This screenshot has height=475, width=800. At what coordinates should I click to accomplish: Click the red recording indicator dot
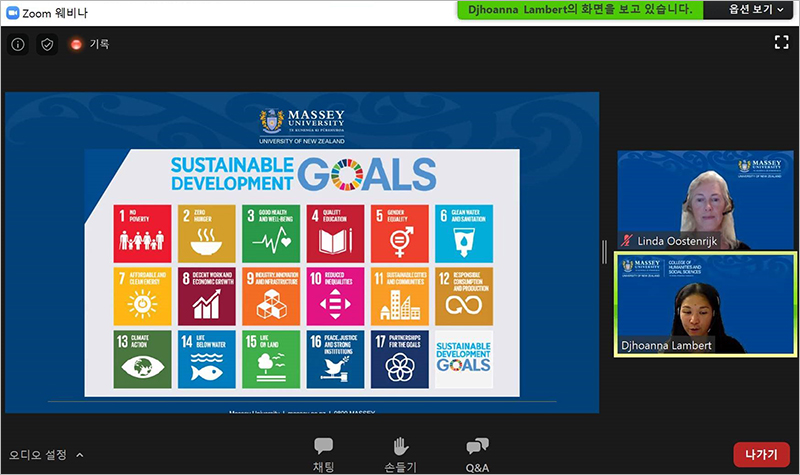(x=76, y=45)
